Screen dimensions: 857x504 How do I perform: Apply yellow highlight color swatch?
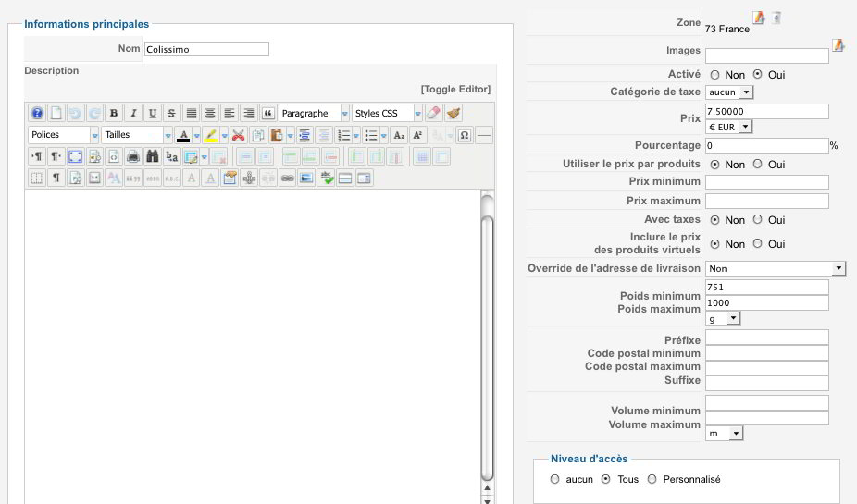pos(210,135)
